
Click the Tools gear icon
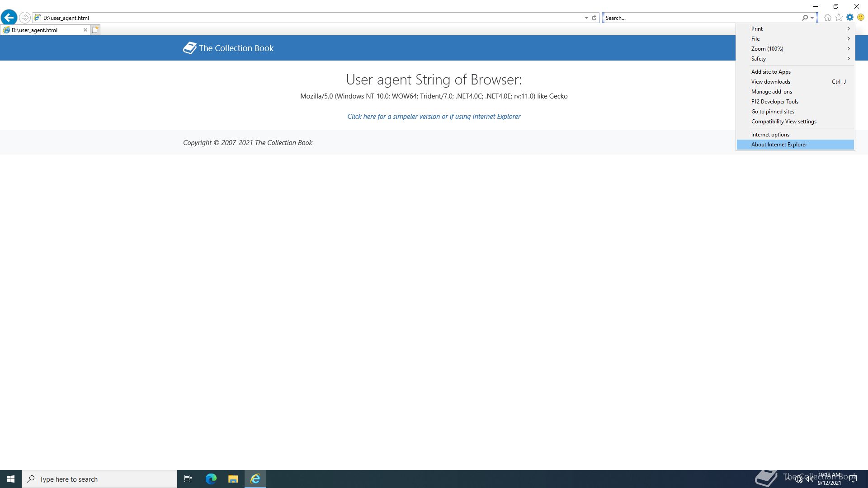(x=850, y=18)
